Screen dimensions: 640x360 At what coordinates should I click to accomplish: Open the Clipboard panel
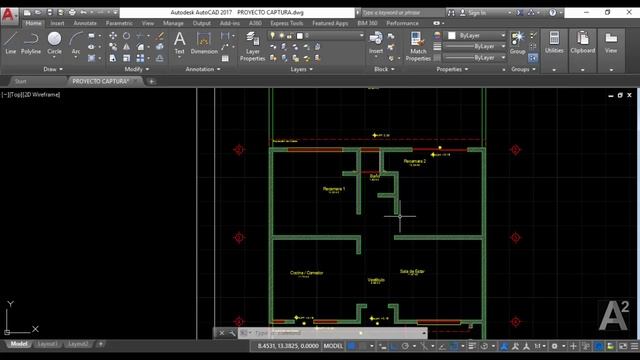click(x=582, y=43)
